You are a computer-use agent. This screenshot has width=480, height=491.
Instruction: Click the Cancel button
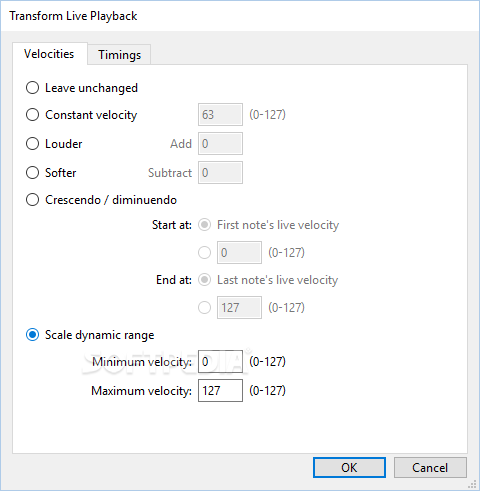point(430,467)
